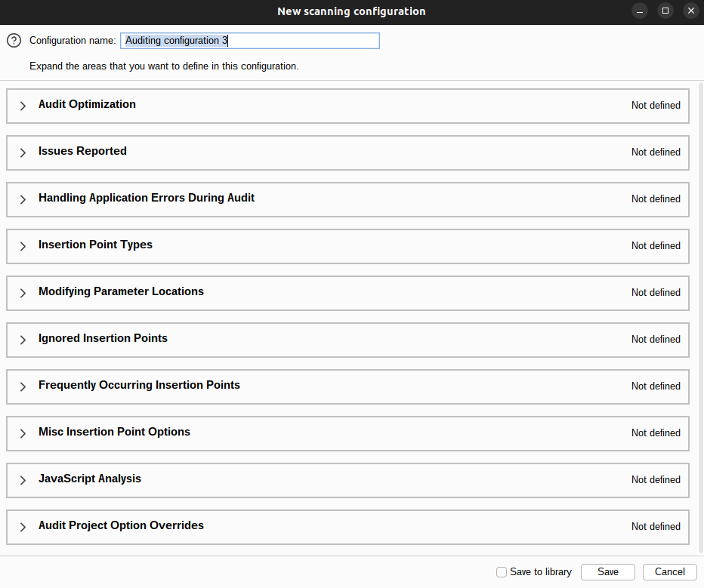The image size is (704, 588).
Task: Click the help question mark icon
Action: (x=13, y=40)
